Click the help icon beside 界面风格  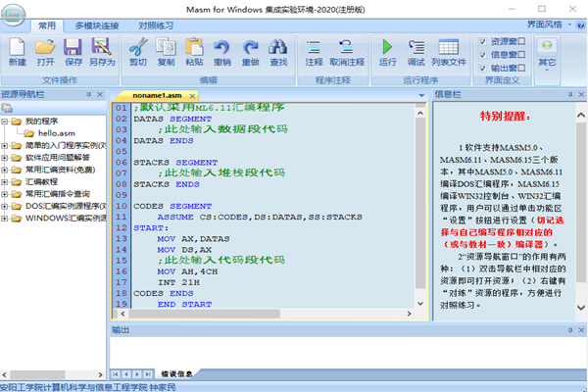click(580, 25)
